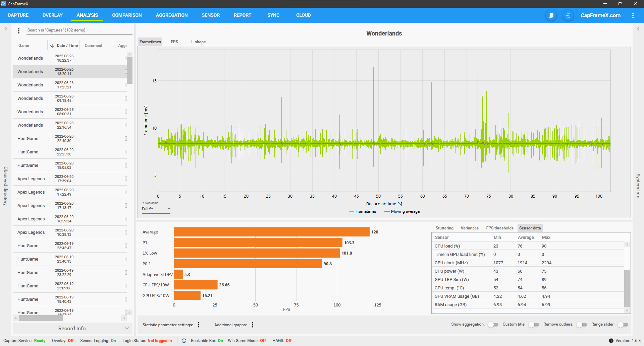Select Wonderlands capture from 2022-06-25 08:00:31
The width and height of the screenshot is (644, 346).
pos(70,112)
